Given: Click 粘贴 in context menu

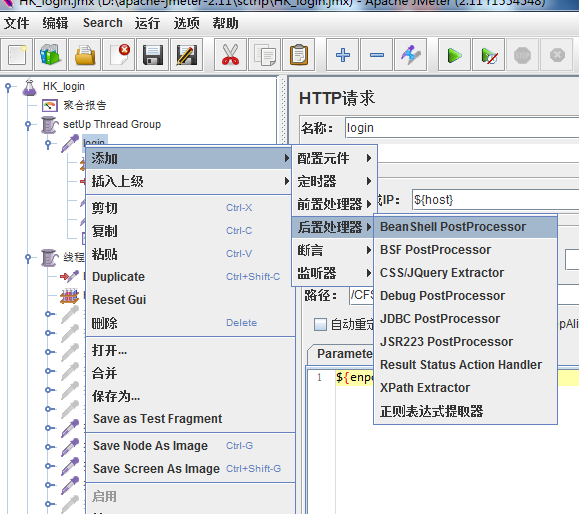Looking at the screenshot, I should [190, 254].
